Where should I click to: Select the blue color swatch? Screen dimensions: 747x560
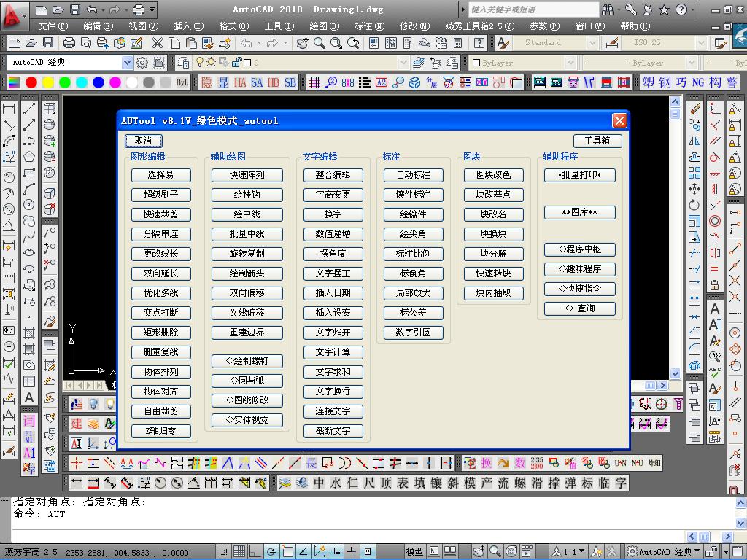pyautogui.click(x=98, y=82)
